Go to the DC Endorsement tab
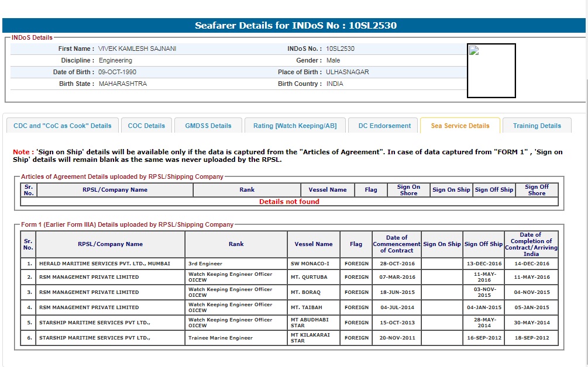Viewport: 588px width, 367px height. (x=384, y=126)
